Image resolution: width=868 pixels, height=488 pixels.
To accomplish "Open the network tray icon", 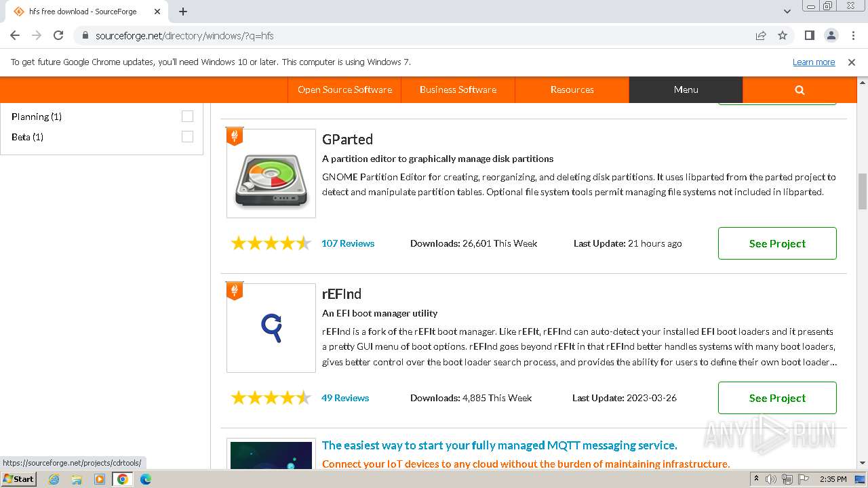I will pos(789,479).
